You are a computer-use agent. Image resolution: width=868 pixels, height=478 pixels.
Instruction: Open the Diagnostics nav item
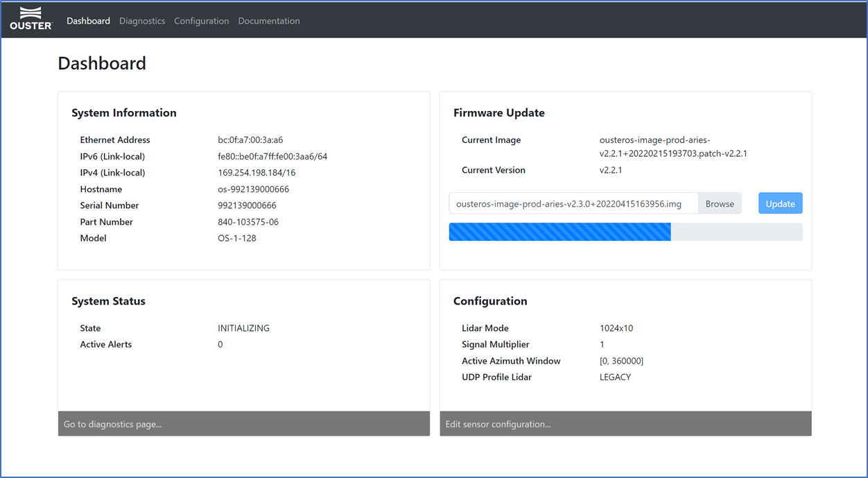[x=142, y=21]
